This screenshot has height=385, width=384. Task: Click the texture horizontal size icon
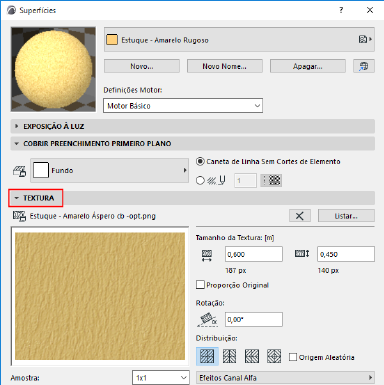coord(207,255)
